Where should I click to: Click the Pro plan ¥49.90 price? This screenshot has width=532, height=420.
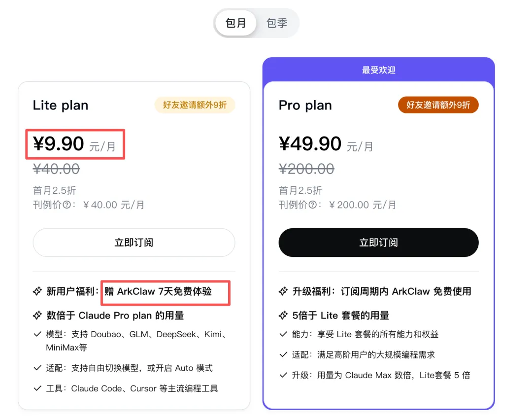click(x=310, y=144)
